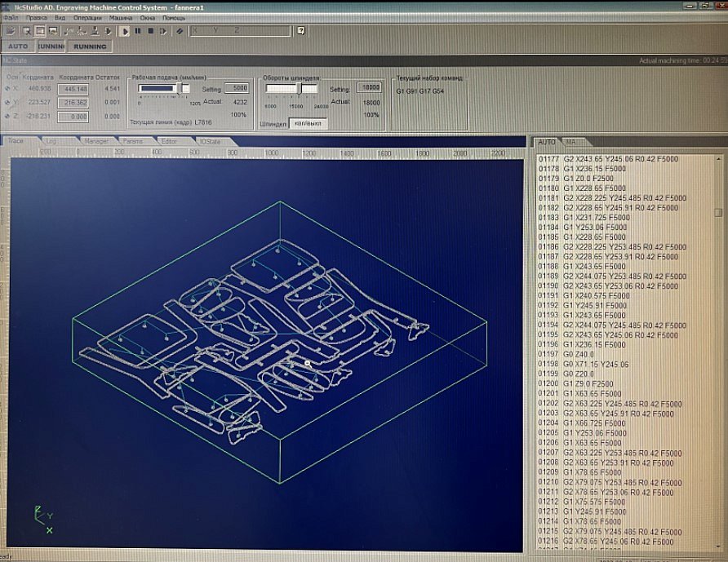Click the Pause machining icon
The width and height of the screenshot is (728, 562).
(x=138, y=31)
